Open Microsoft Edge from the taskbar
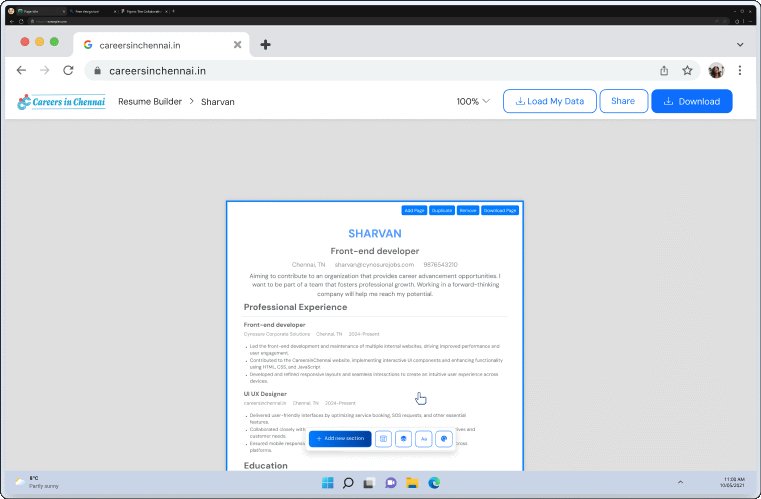Image resolution: width=761 pixels, height=499 pixels. coord(435,483)
